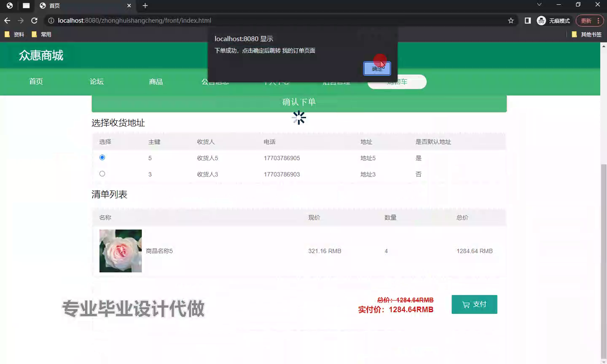
Task: Click the rose product thumbnail
Action: pos(121,251)
